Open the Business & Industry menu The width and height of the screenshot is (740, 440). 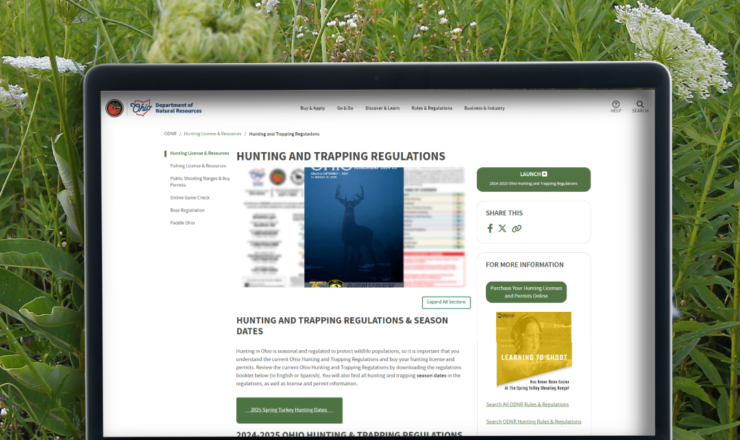click(x=484, y=108)
